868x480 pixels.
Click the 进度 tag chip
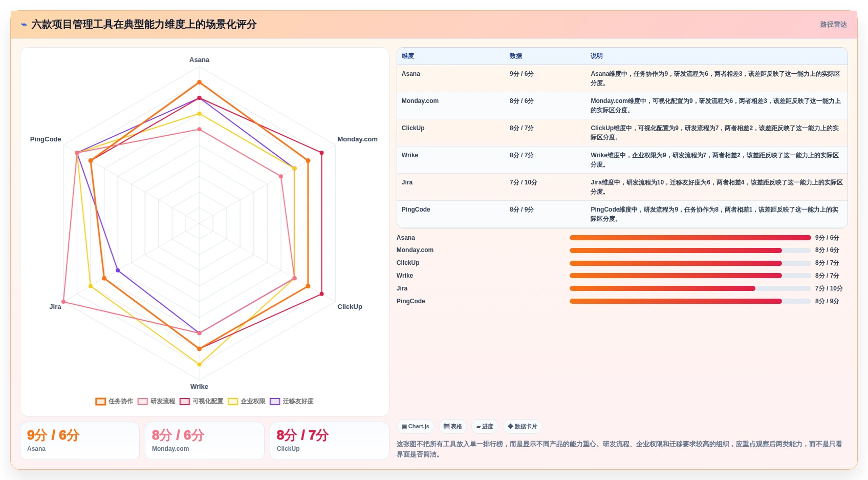(x=485, y=426)
